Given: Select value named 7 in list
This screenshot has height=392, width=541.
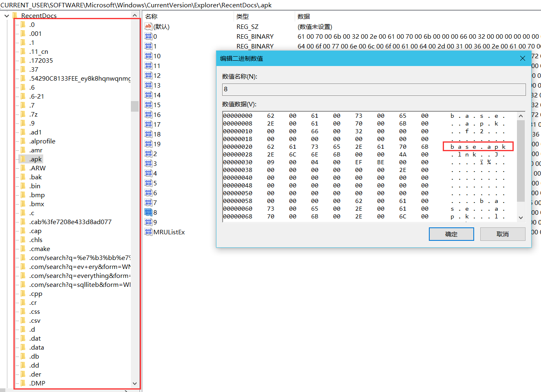Looking at the screenshot, I should (x=155, y=203).
